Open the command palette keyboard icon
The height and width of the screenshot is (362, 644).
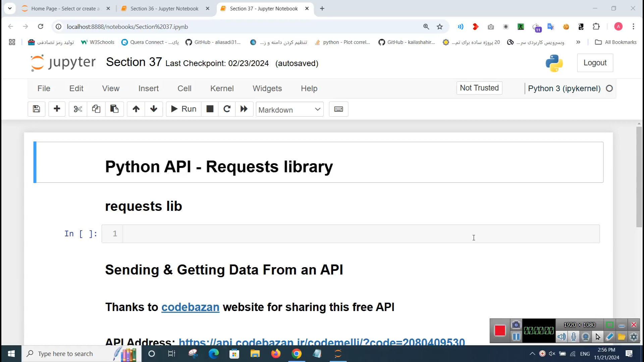click(338, 109)
